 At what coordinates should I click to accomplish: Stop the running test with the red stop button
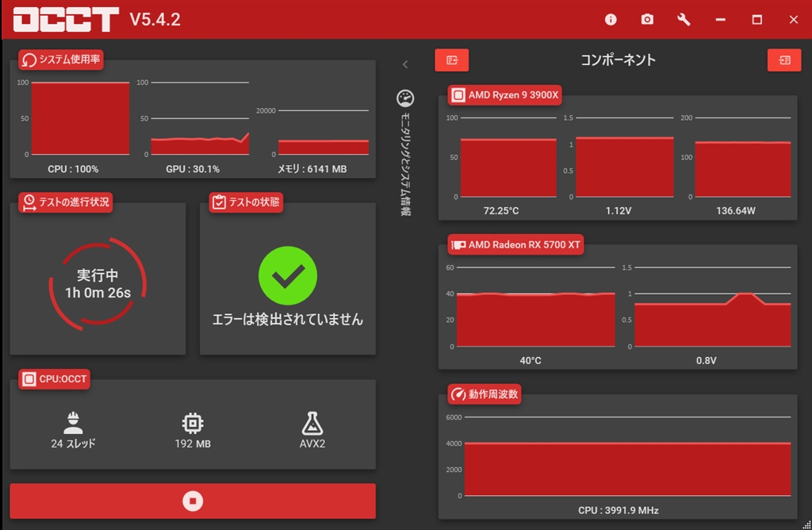click(x=193, y=501)
